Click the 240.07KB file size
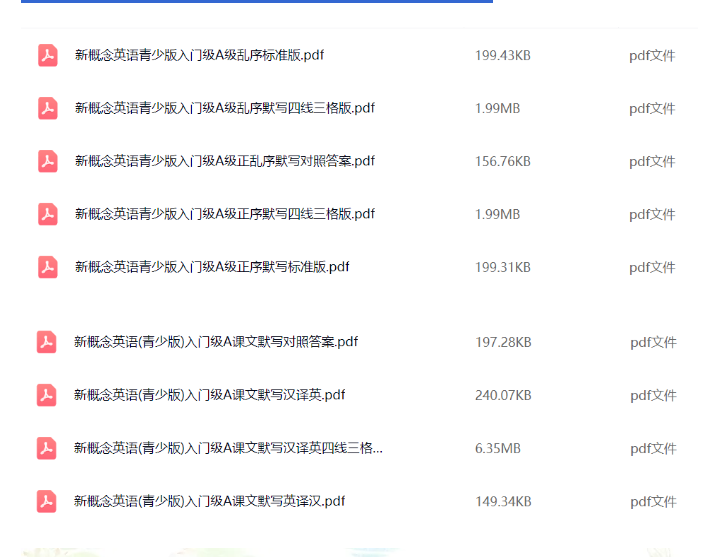This screenshot has width=715, height=557. (503, 395)
